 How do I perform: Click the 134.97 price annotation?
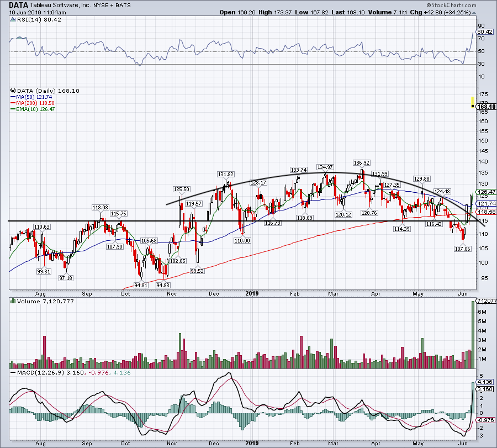coord(325,167)
